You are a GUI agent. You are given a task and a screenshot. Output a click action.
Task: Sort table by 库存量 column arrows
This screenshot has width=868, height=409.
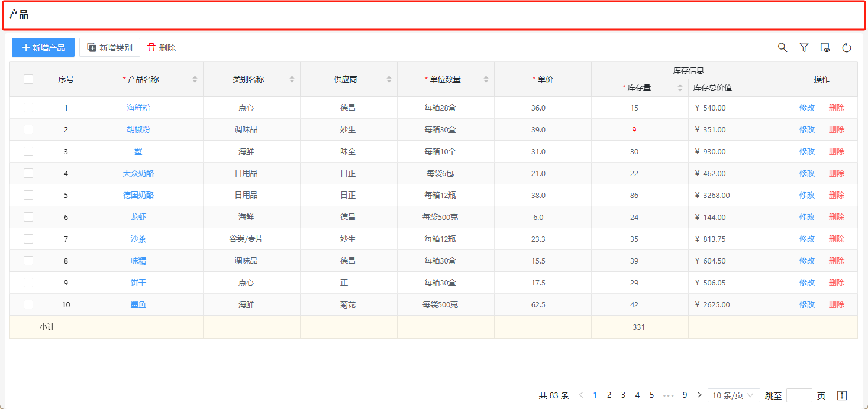[x=680, y=87]
